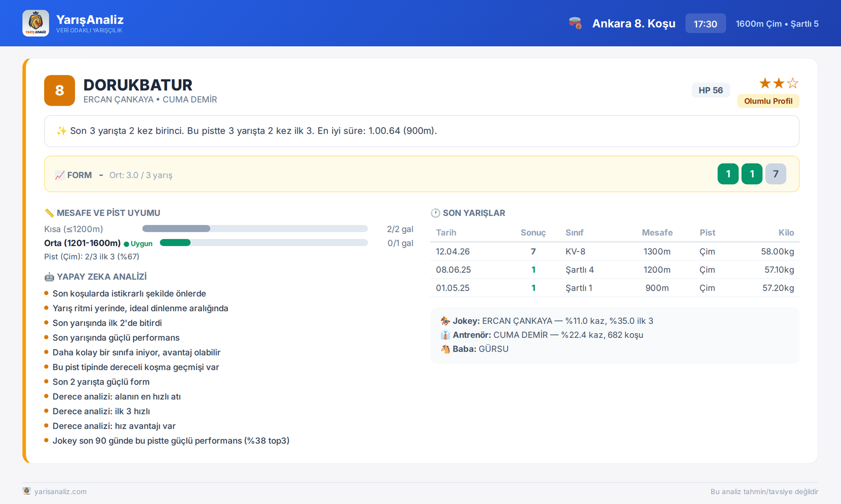Screen dimensions: 841x504
Task: Click the 58.00kg weight cell
Action: [x=777, y=251]
